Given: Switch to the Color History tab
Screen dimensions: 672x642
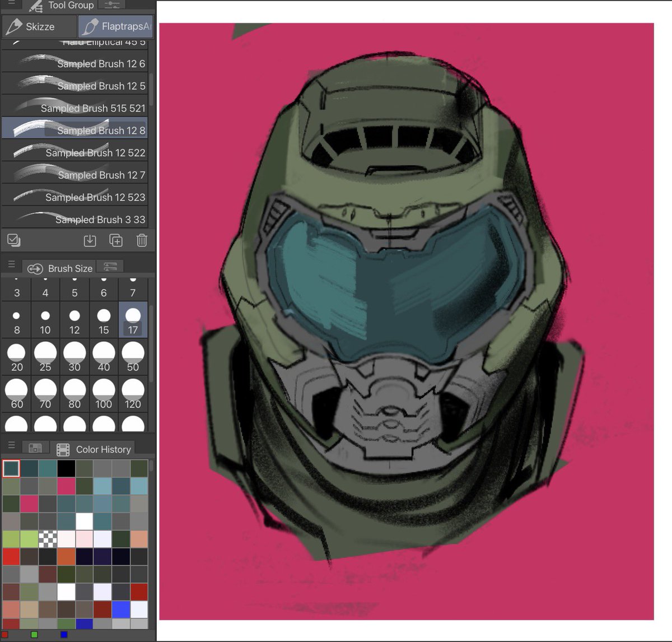Looking at the screenshot, I should 94,449.
